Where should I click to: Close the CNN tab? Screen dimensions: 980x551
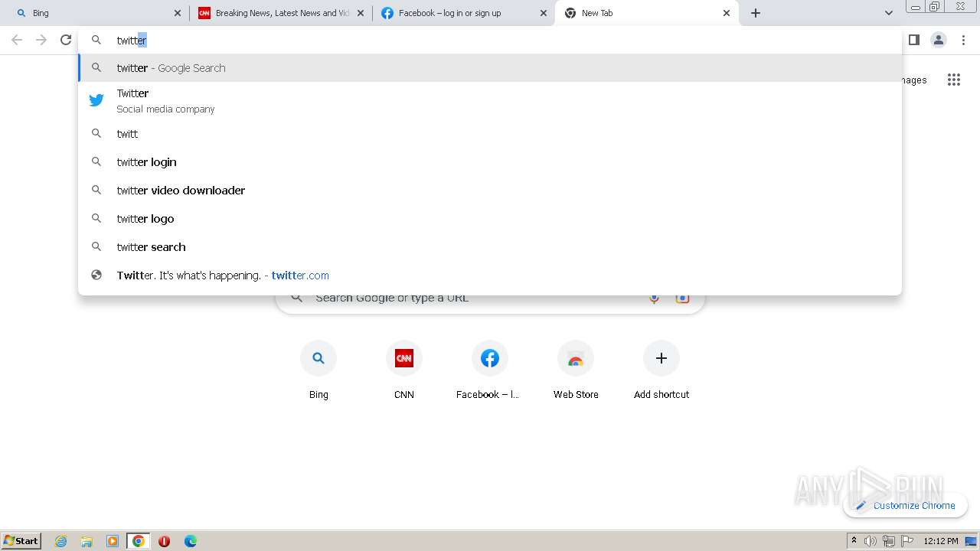[361, 13]
